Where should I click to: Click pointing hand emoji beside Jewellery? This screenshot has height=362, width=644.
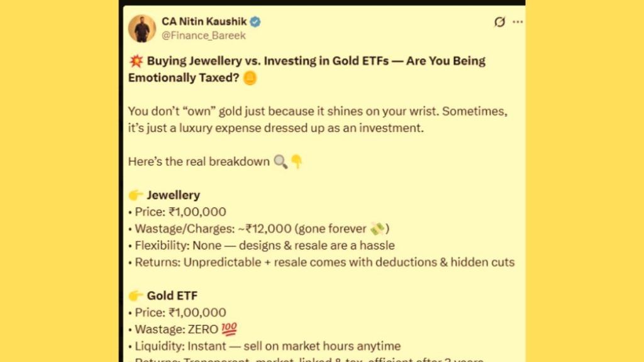(136, 195)
